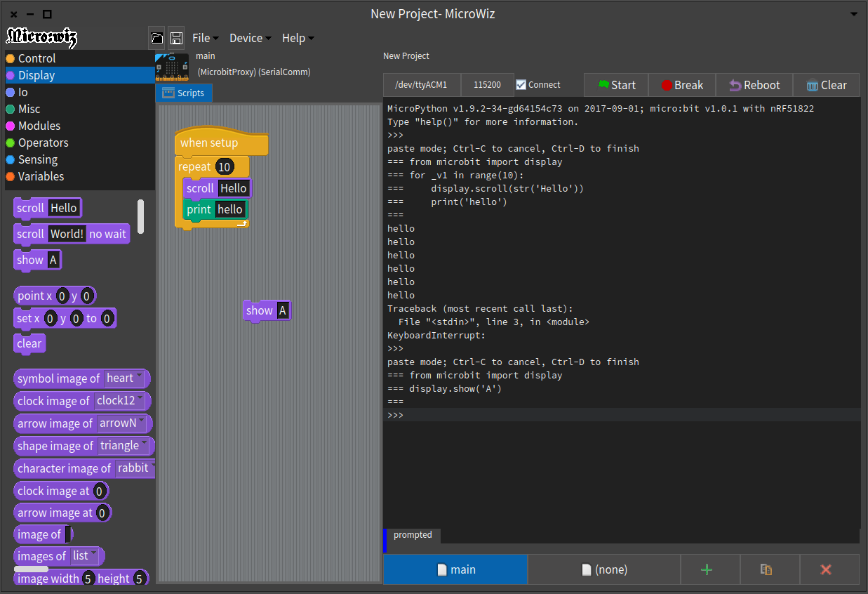Select the (none) script tab
This screenshot has width=868, height=594.
pyautogui.click(x=604, y=569)
